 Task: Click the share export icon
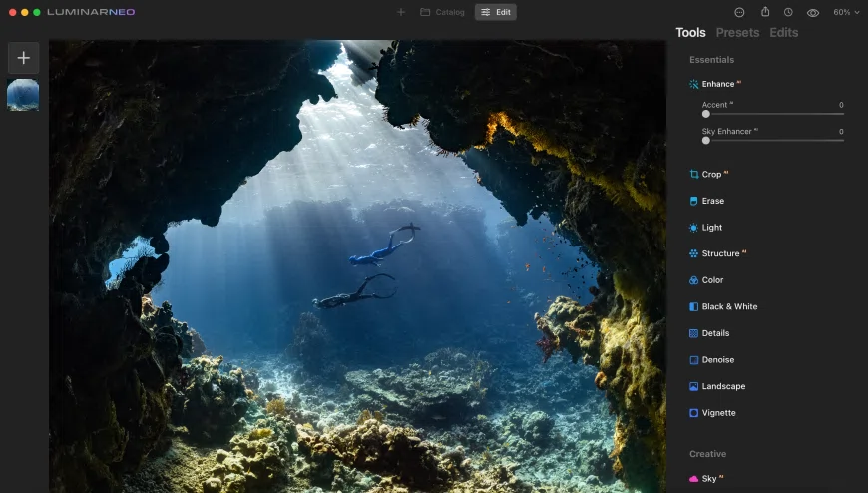point(765,12)
